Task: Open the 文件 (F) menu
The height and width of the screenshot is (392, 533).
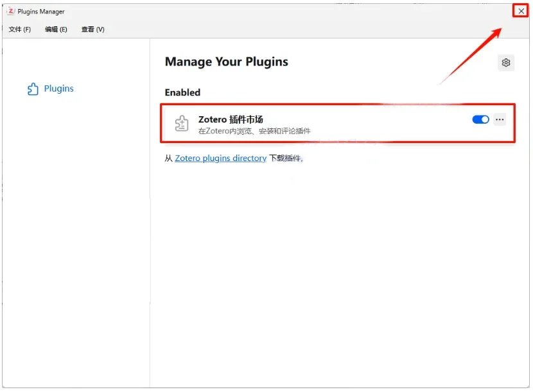Action: pyautogui.click(x=20, y=30)
